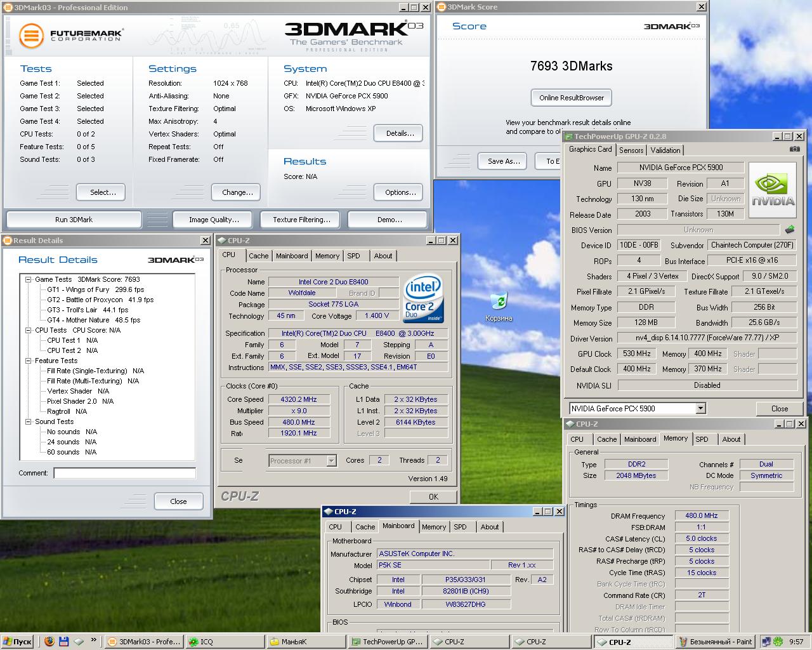The width and height of the screenshot is (812, 650).
Task: Select the Ragtroll feature test row
Action: tap(67, 411)
